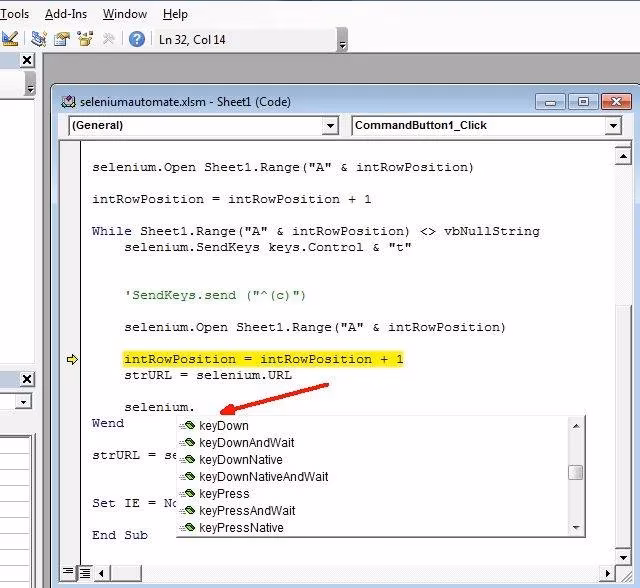Screen dimensions: 640x588
Task: Click the Ln 32, Col 14 position indicator
Action: [x=192, y=40]
